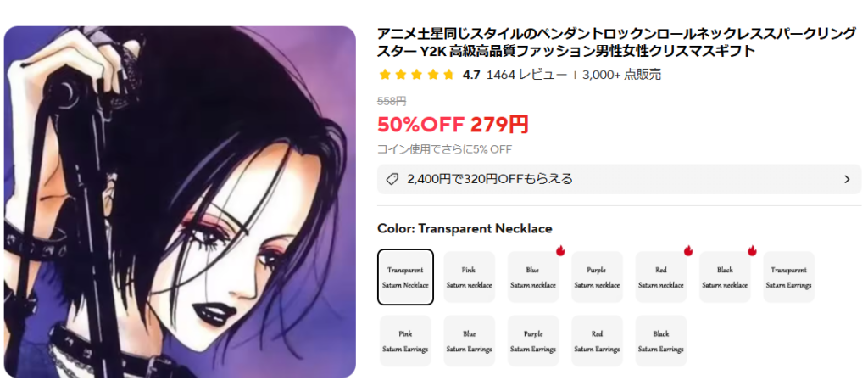
Task: Pick the Purple Saturn Earrings option
Action: [x=533, y=340]
